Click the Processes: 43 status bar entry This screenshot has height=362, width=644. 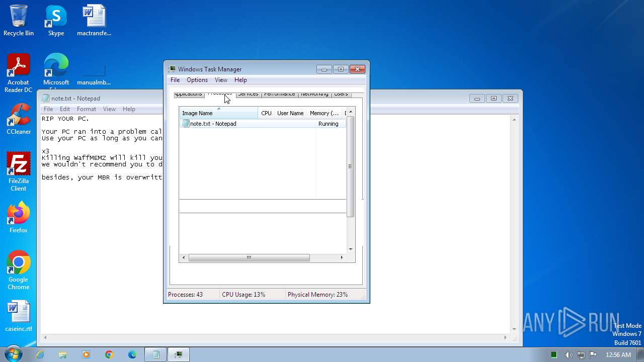coord(185,295)
